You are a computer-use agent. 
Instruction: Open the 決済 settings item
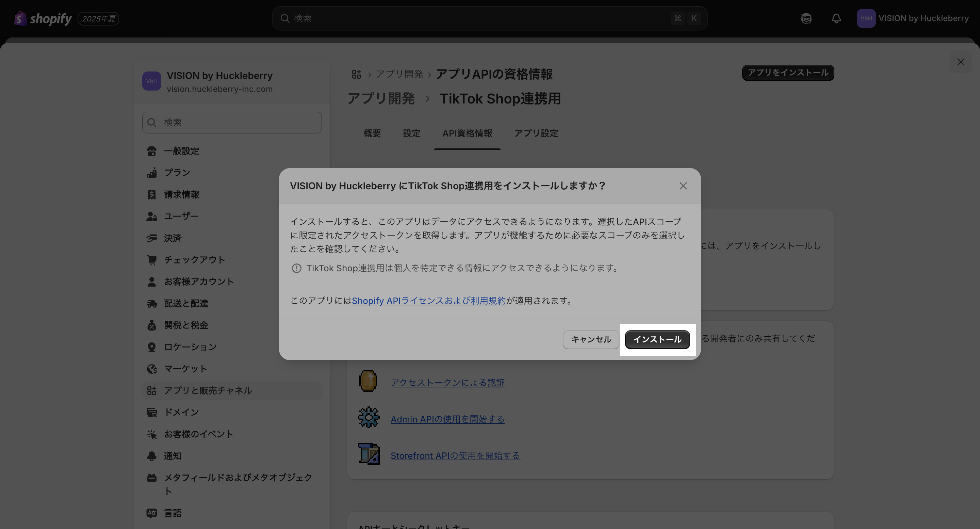point(232,238)
